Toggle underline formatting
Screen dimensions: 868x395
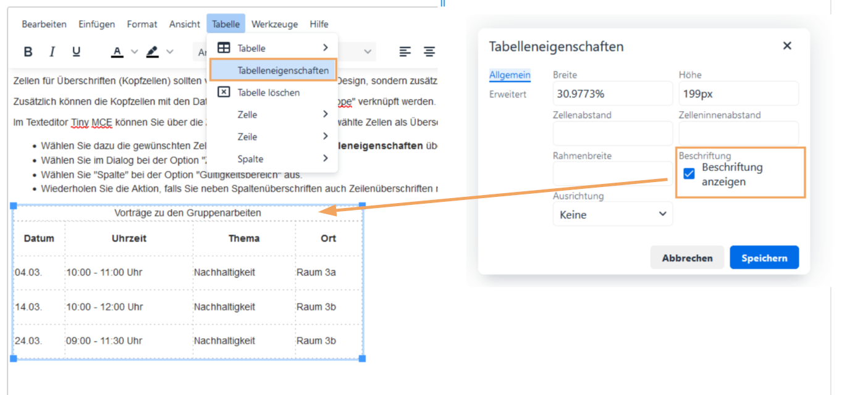[x=75, y=52]
